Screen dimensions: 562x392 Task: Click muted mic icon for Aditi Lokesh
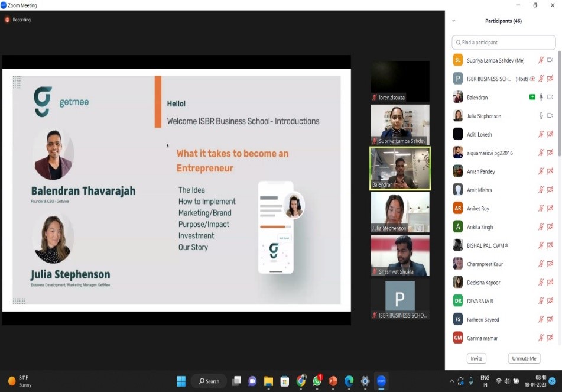(541, 134)
